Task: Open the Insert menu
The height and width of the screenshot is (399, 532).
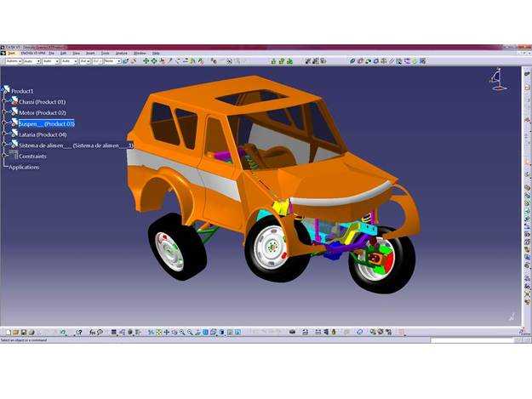Action: (x=90, y=54)
